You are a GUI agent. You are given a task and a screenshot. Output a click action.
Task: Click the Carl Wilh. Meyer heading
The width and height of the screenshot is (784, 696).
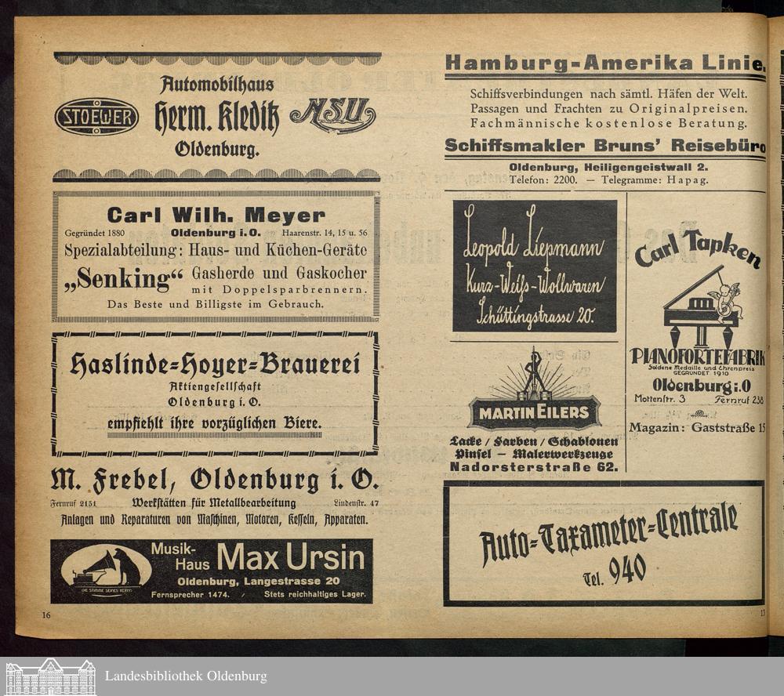click(x=216, y=216)
